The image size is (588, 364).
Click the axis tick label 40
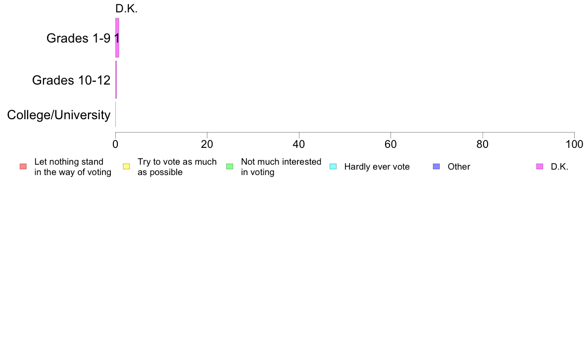299,144
